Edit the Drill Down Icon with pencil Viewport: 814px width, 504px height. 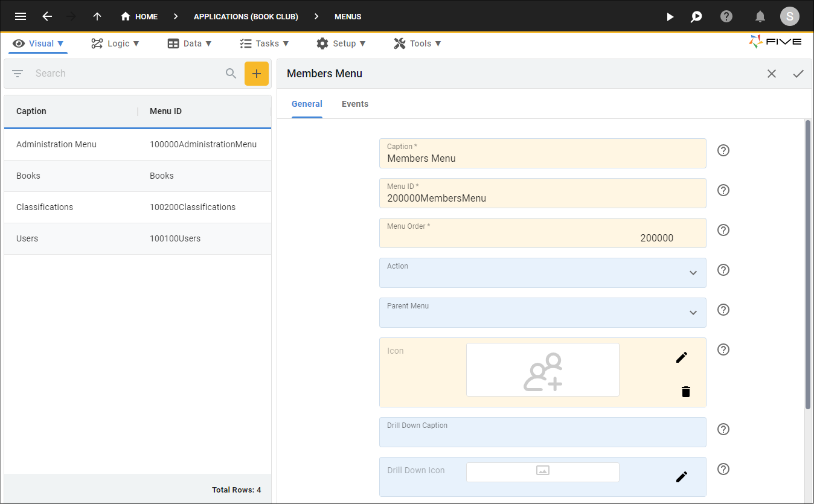pyautogui.click(x=682, y=477)
